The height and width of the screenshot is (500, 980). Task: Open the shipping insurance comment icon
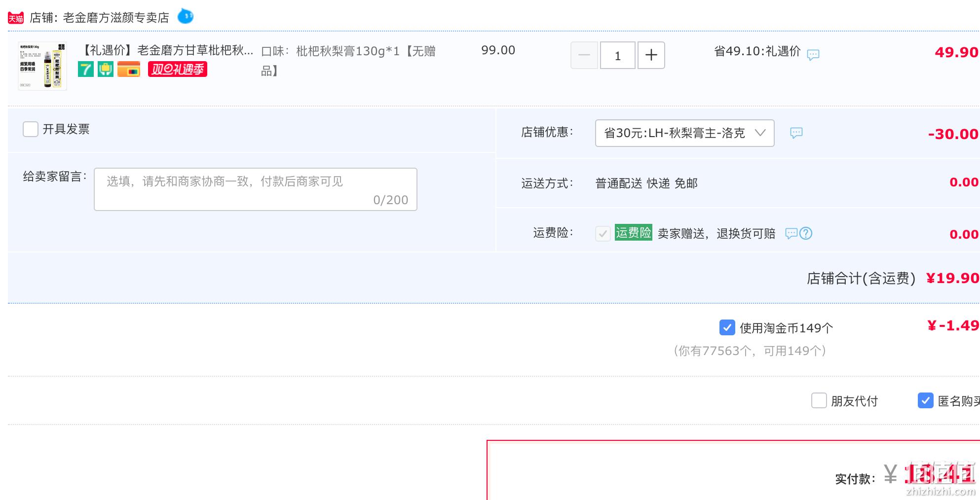pyautogui.click(x=791, y=233)
